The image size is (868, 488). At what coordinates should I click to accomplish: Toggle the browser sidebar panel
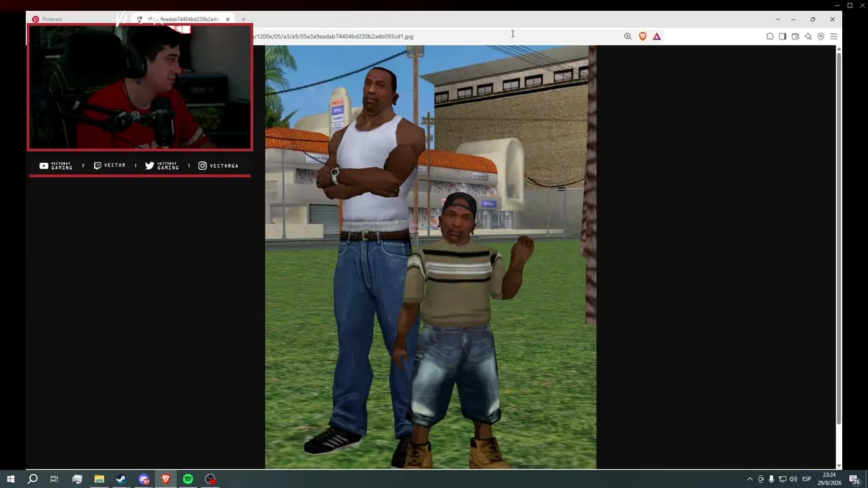point(783,37)
